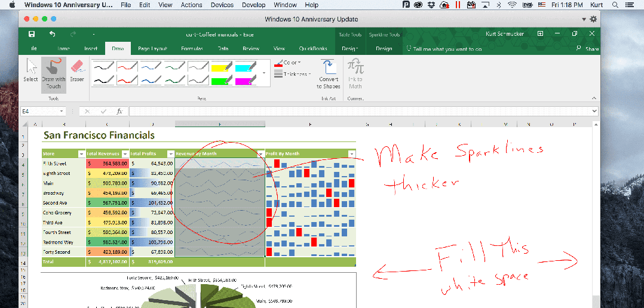Choose the top-row thin red pen
Screen dimensions: 644x308
pos(127,66)
